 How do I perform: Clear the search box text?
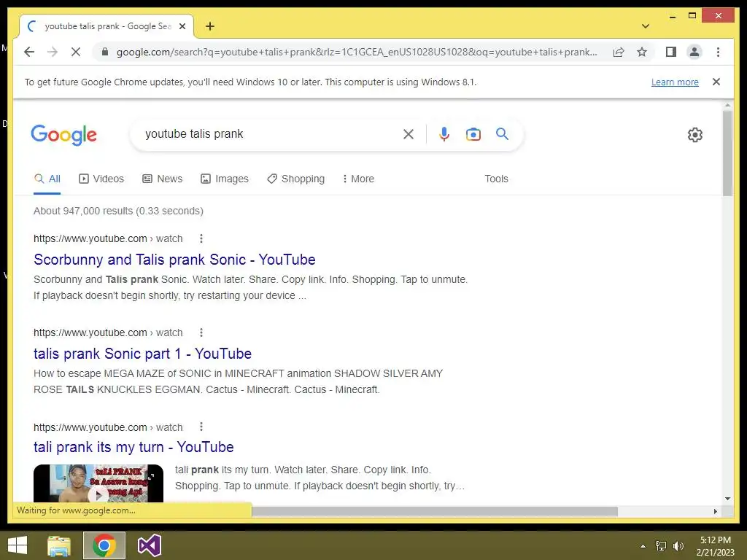click(x=409, y=134)
